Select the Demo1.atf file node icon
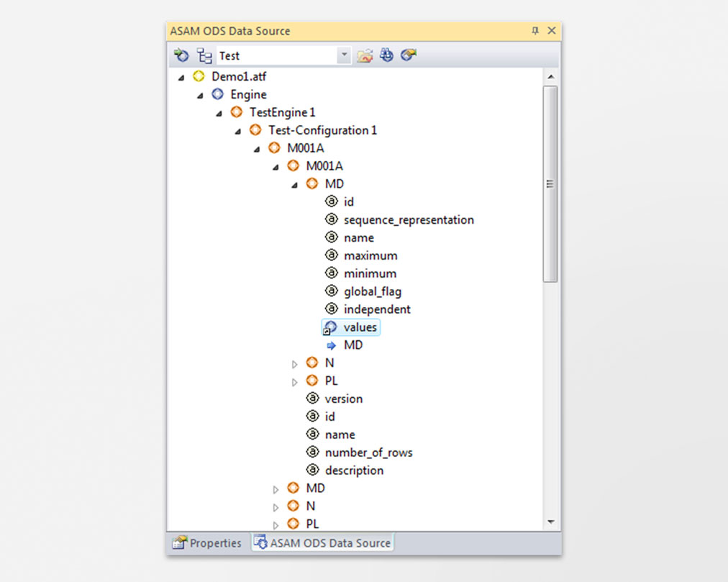This screenshot has height=582, width=728. pyautogui.click(x=199, y=76)
